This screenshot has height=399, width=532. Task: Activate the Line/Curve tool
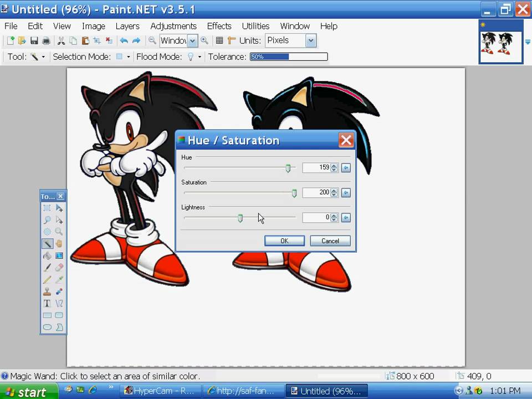pyautogui.click(x=59, y=303)
